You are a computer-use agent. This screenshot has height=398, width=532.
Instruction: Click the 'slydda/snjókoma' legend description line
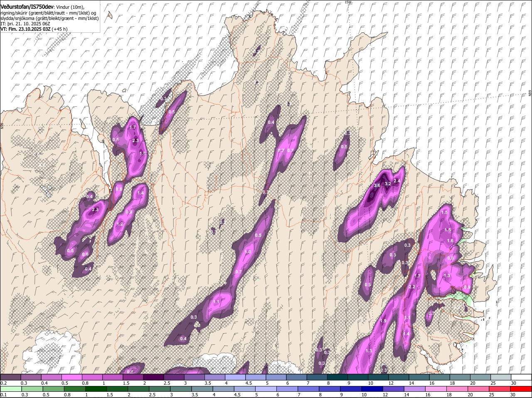(x=49, y=19)
